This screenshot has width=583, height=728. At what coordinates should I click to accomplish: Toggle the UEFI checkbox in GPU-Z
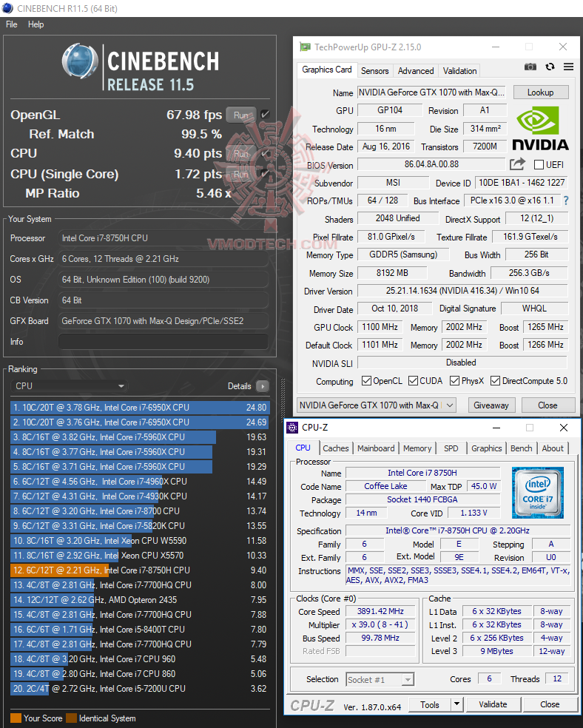click(539, 165)
